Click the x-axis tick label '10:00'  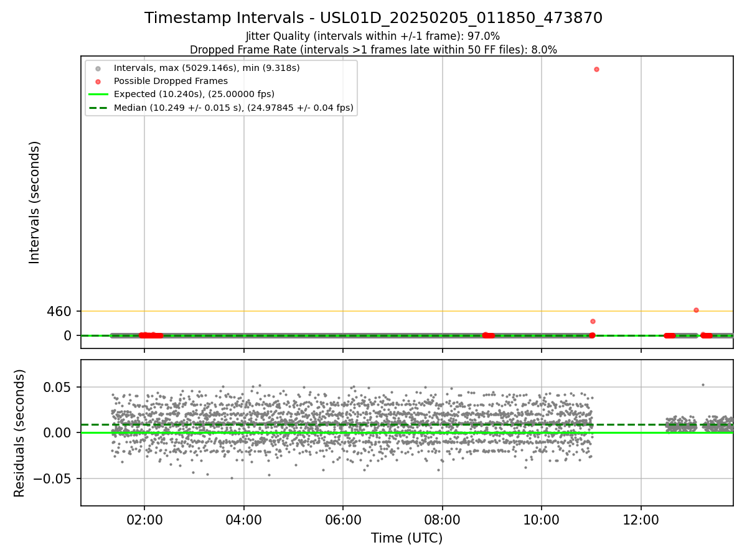pyautogui.click(x=542, y=521)
